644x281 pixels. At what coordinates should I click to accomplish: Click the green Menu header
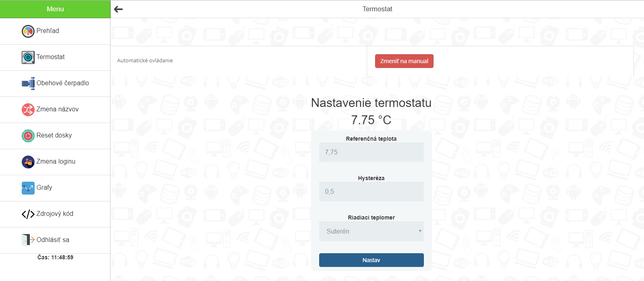tap(55, 9)
